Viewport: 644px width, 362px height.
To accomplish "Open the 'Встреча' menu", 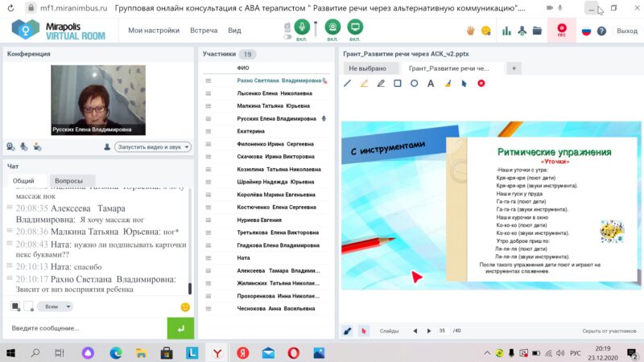I will [x=204, y=31].
